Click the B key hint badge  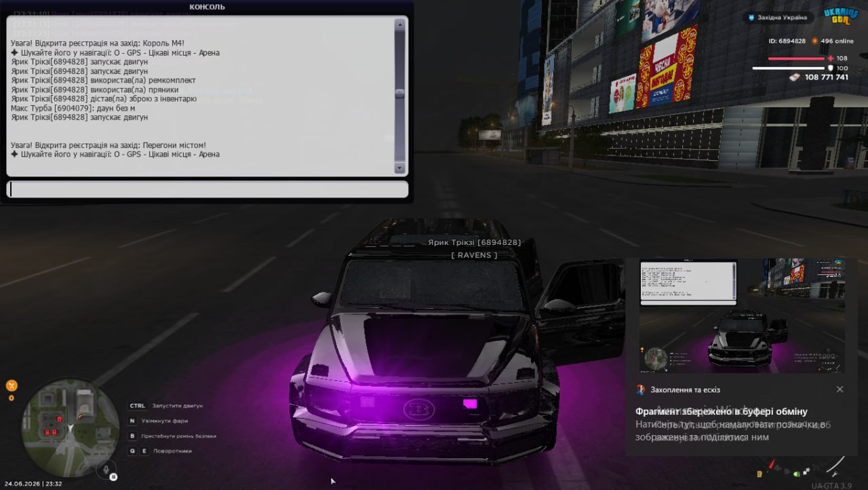(133, 436)
